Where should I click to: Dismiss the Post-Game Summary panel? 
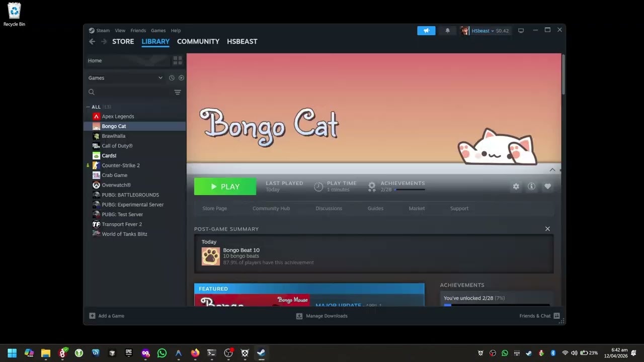point(547,229)
